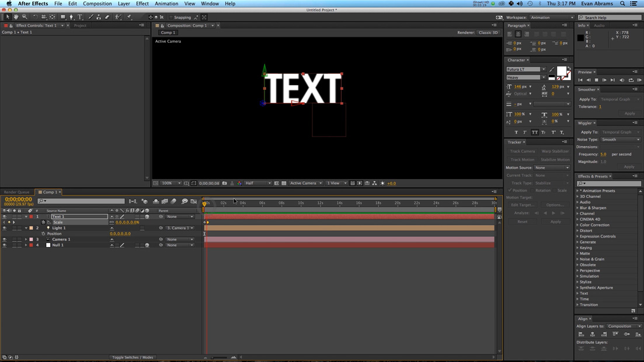Click Warp Stabilizer button
The height and width of the screenshot is (362, 644).
point(555,151)
